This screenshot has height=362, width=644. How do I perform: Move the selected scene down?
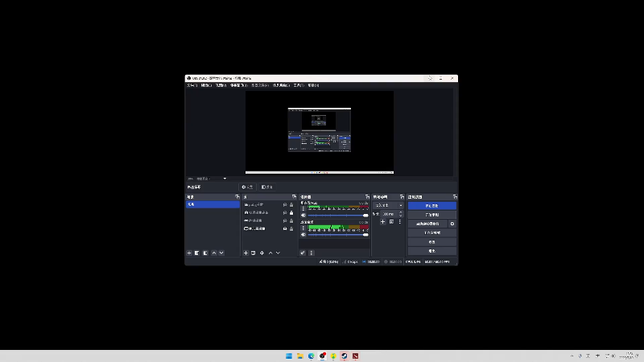221,253
